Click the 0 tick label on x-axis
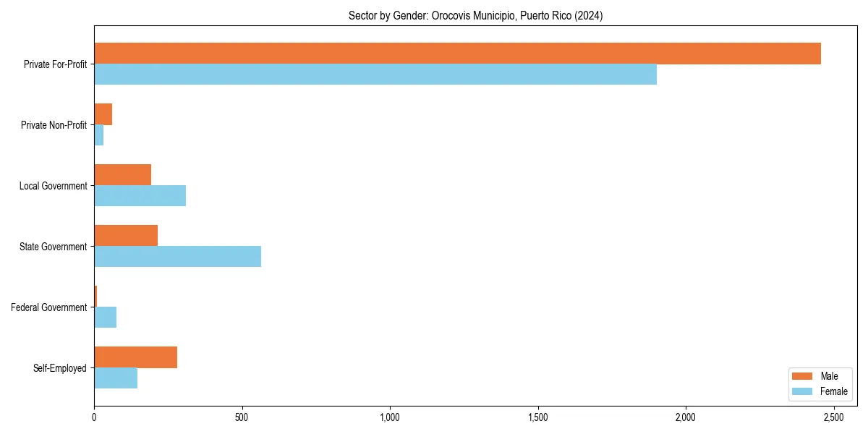This screenshot has width=868, height=434. 94,417
